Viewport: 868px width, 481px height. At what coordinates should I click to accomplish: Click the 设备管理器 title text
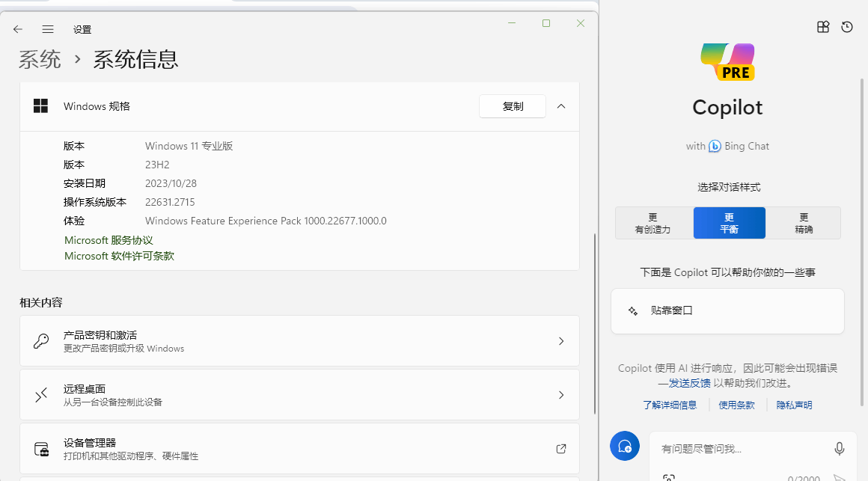pyautogui.click(x=90, y=443)
